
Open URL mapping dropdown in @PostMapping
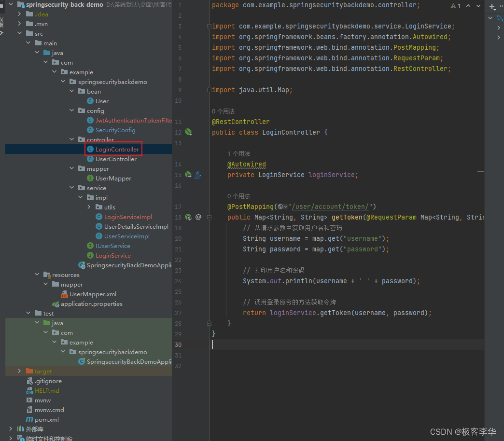283,207
